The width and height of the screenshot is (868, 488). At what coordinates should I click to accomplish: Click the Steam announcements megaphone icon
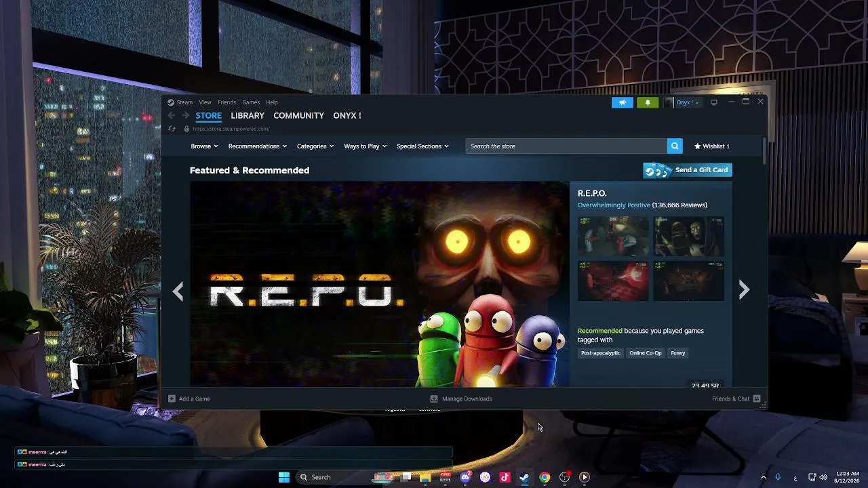(x=622, y=102)
